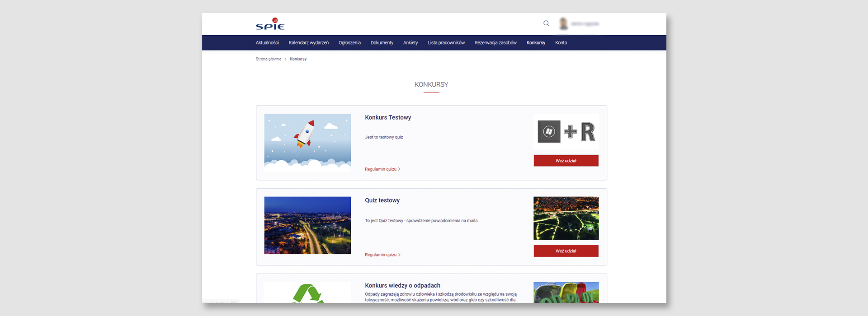The width and height of the screenshot is (868, 316).
Task: Click the SPIE logo
Action: [x=270, y=24]
